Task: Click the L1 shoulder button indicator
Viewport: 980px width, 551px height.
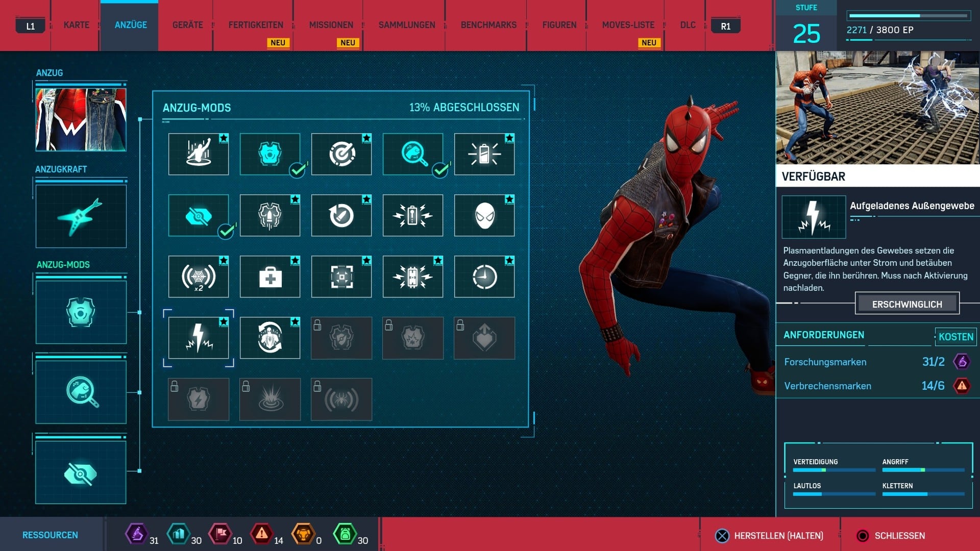Action: click(31, 26)
